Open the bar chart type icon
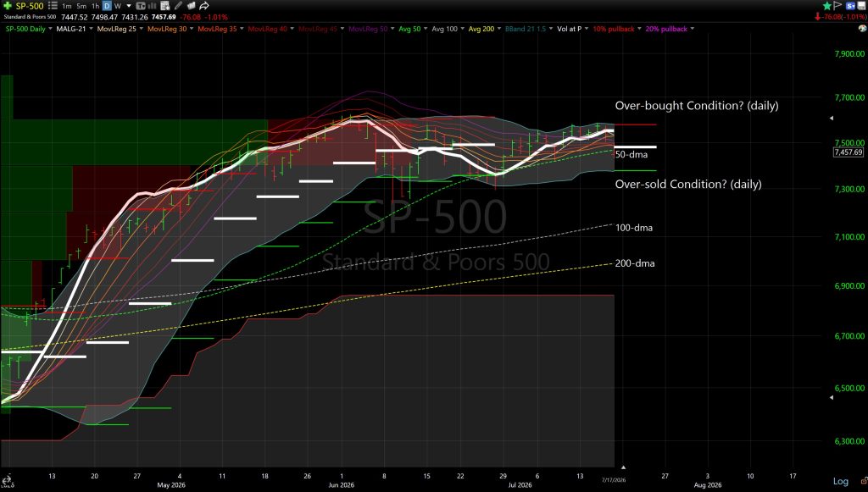 [x=153, y=6]
